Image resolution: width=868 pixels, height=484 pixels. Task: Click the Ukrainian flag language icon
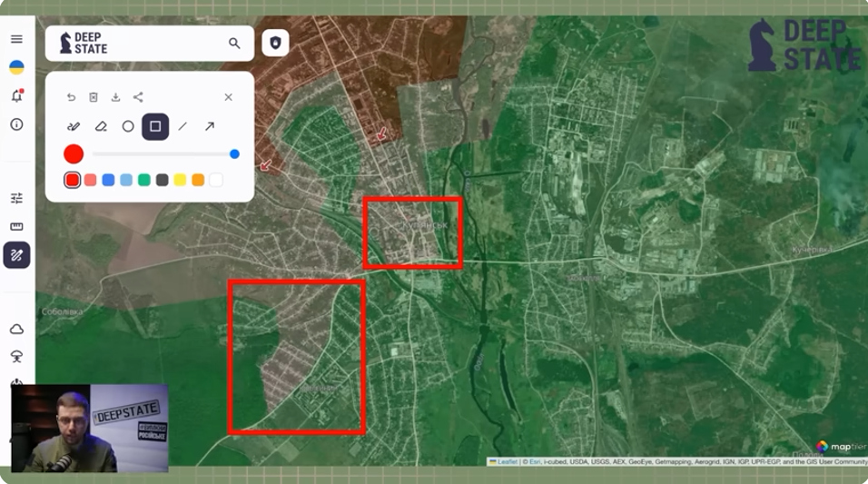click(16, 67)
